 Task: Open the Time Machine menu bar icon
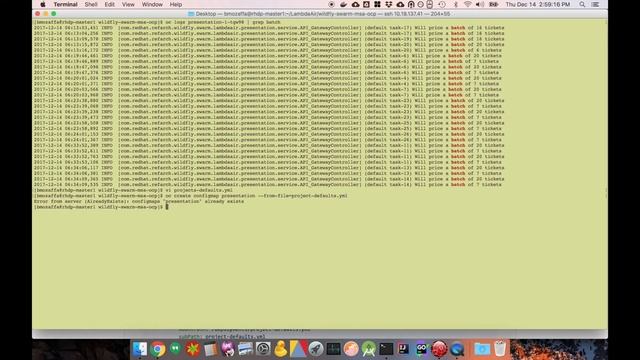pos(442,4)
